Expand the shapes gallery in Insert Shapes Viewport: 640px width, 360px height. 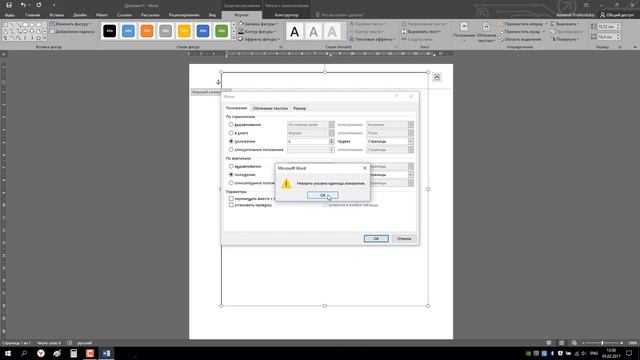pyautogui.click(x=45, y=38)
